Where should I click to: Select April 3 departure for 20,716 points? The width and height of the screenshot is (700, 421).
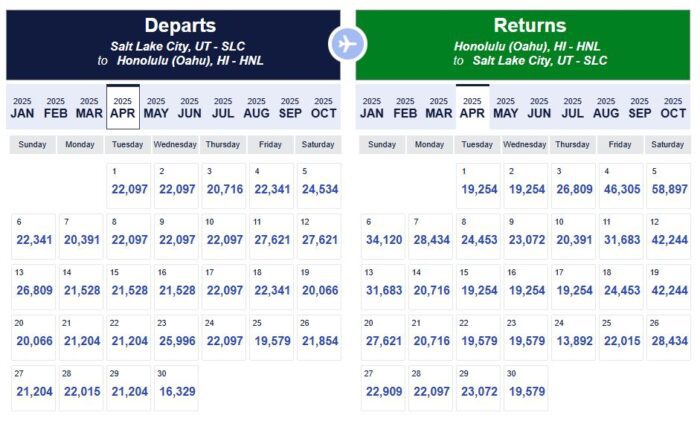pyautogui.click(x=224, y=186)
